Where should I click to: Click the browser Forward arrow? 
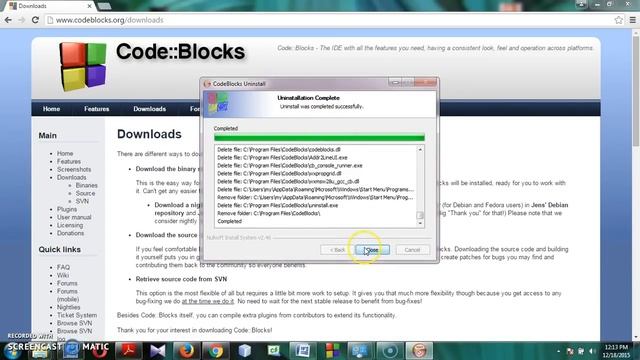click(x=22, y=20)
